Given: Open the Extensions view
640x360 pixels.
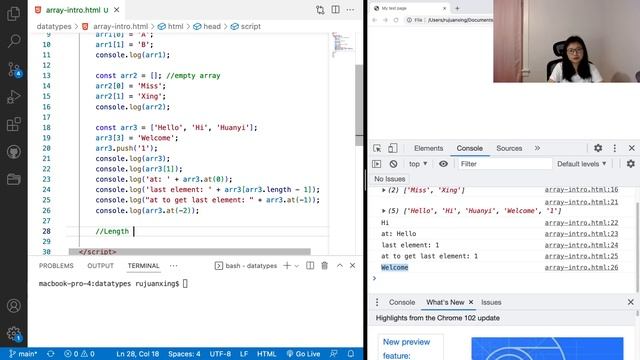Looking at the screenshot, I should point(13,124).
